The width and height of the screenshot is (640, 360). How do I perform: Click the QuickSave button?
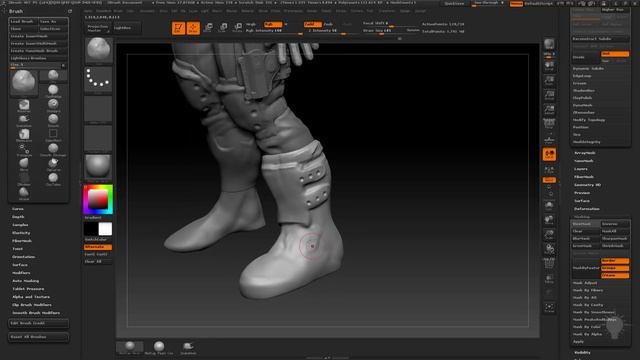coord(455,4)
